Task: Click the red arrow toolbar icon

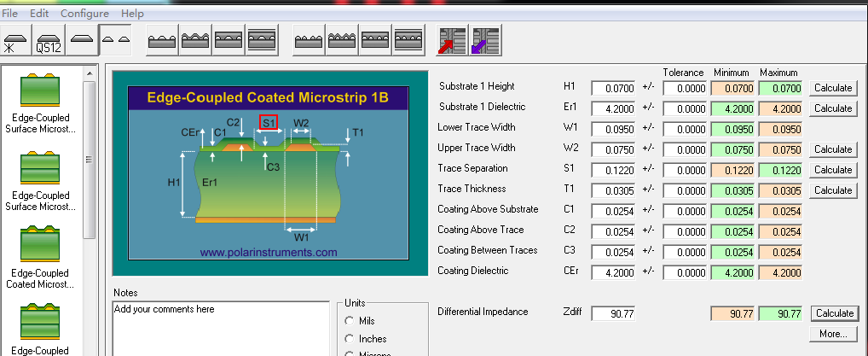Action: (451, 41)
